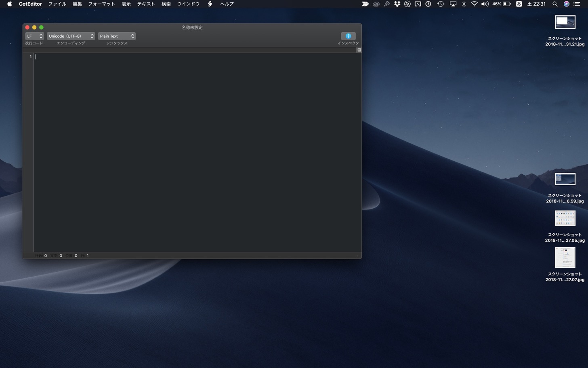Viewport: 588px width, 368px height.
Task: Click the split editor button above scrollbar
Action: pyautogui.click(x=359, y=50)
